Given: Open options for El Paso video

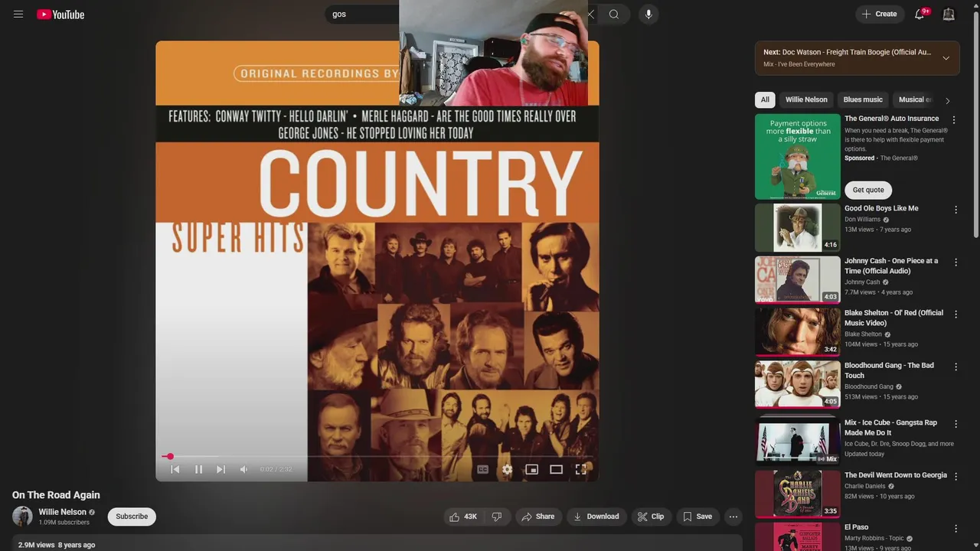Looking at the screenshot, I should pos(955,529).
